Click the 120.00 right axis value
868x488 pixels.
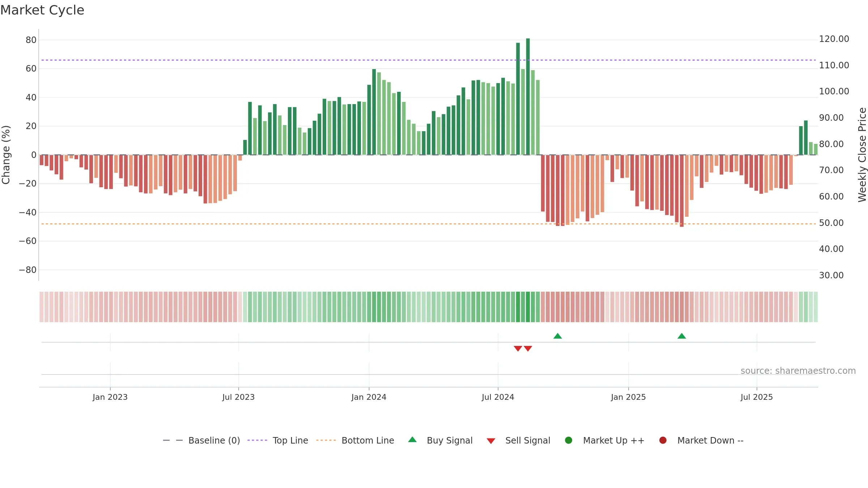click(x=834, y=39)
